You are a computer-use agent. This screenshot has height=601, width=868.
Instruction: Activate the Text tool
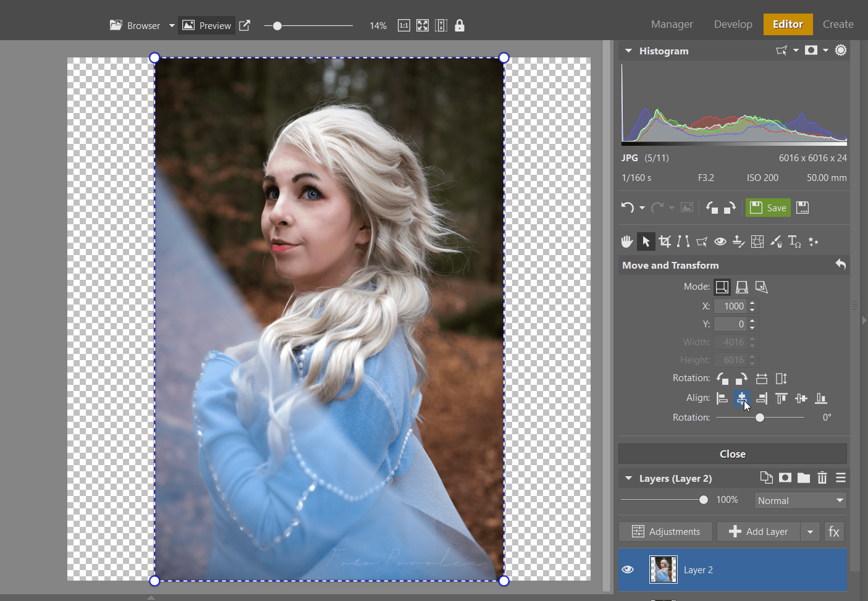coord(794,242)
